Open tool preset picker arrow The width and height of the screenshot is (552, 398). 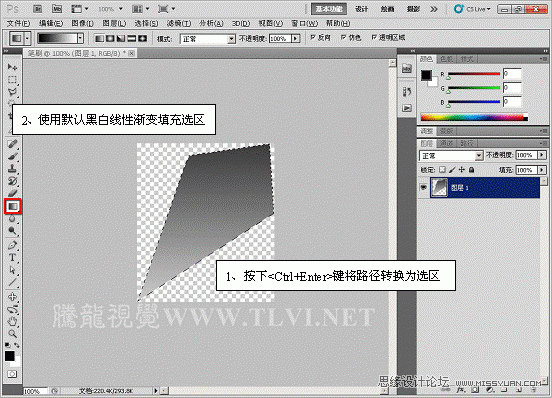point(27,38)
